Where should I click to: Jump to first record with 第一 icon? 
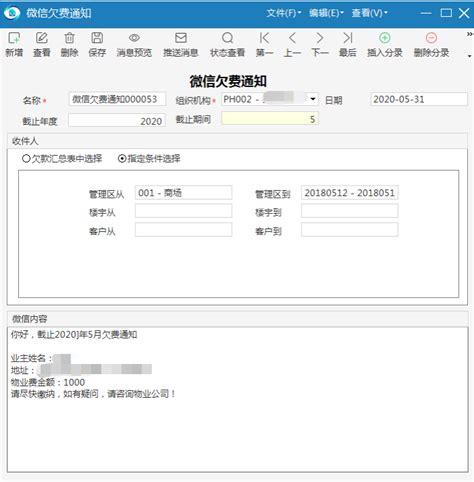pyautogui.click(x=264, y=38)
